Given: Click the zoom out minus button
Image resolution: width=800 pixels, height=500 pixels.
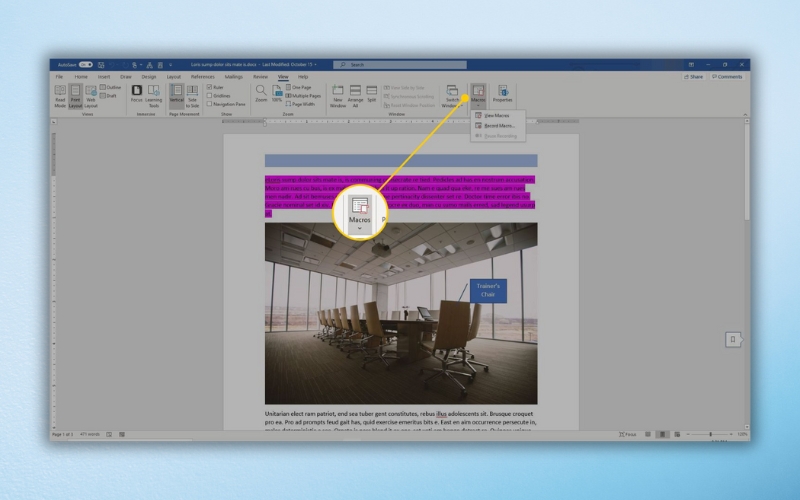Looking at the screenshot, I should pyautogui.click(x=688, y=434).
